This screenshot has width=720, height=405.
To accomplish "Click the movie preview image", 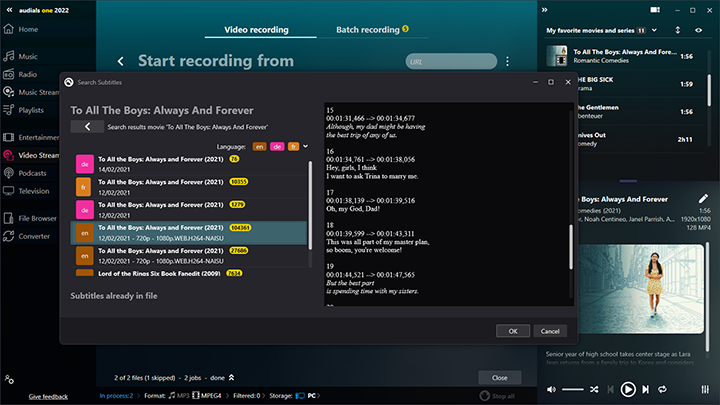I will [641, 289].
